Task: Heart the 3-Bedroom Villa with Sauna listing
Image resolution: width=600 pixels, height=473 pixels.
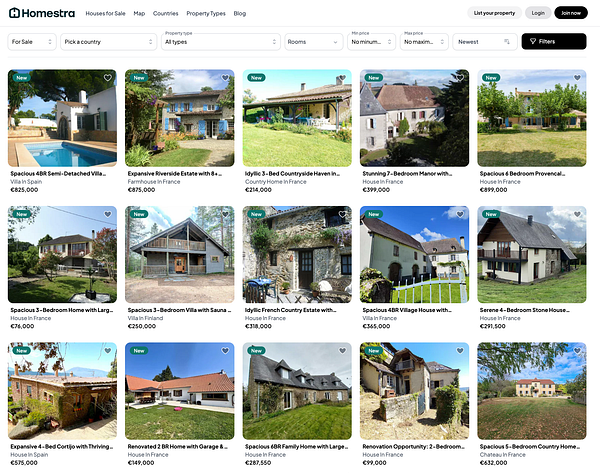Action: [225, 214]
